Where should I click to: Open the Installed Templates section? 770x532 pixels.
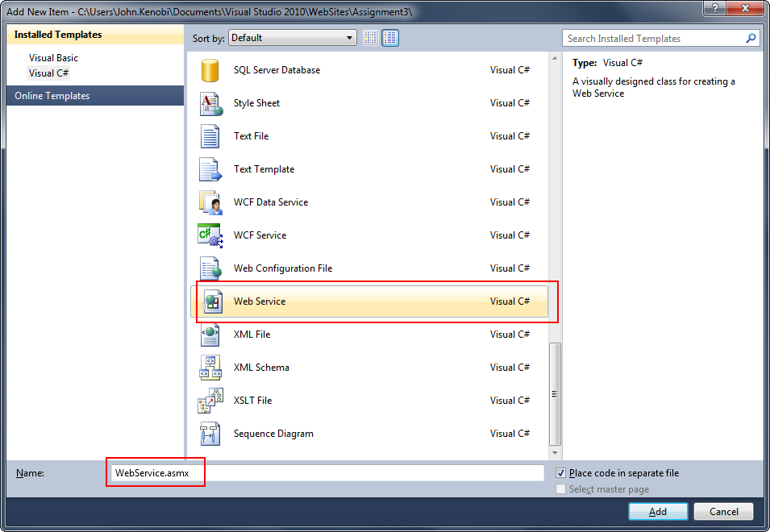pyautogui.click(x=95, y=35)
